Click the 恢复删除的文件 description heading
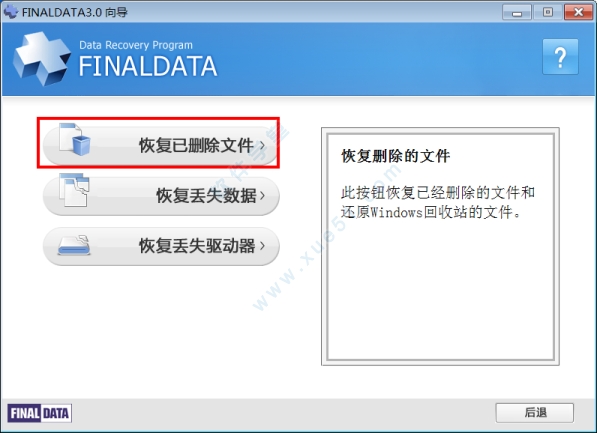The image size is (597, 433). click(x=396, y=156)
